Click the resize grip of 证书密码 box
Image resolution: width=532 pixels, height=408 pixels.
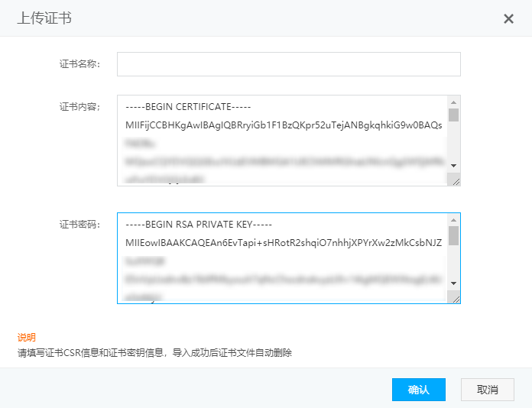tap(456, 299)
